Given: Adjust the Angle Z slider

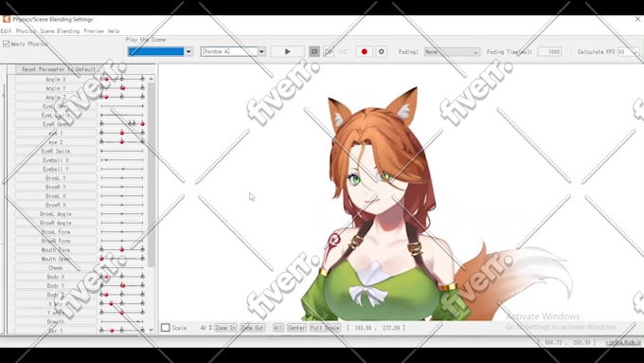Looking at the screenshot, I should tap(122, 97).
